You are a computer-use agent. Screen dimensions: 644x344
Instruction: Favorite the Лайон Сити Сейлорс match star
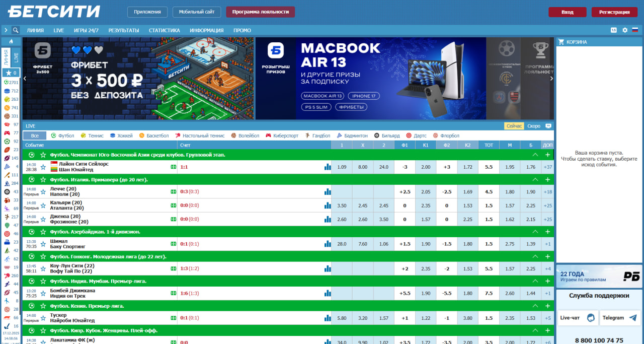(43, 167)
